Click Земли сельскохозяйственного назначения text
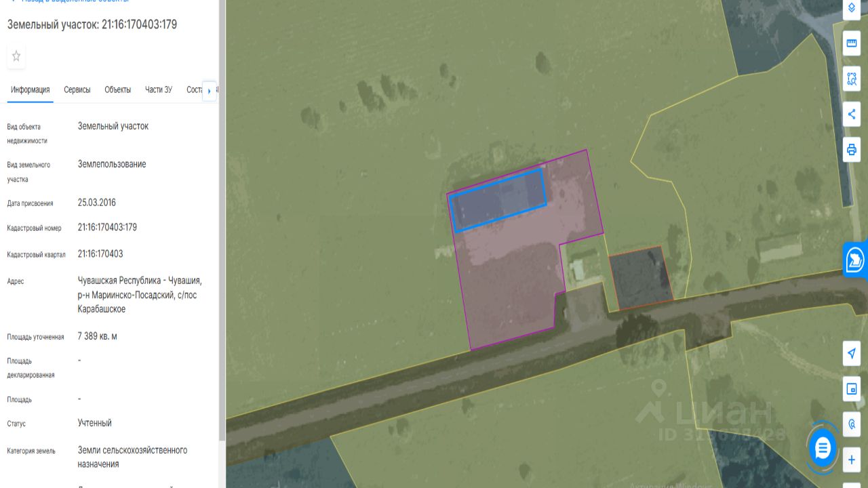This screenshot has height=488, width=868. (x=132, y=457)
